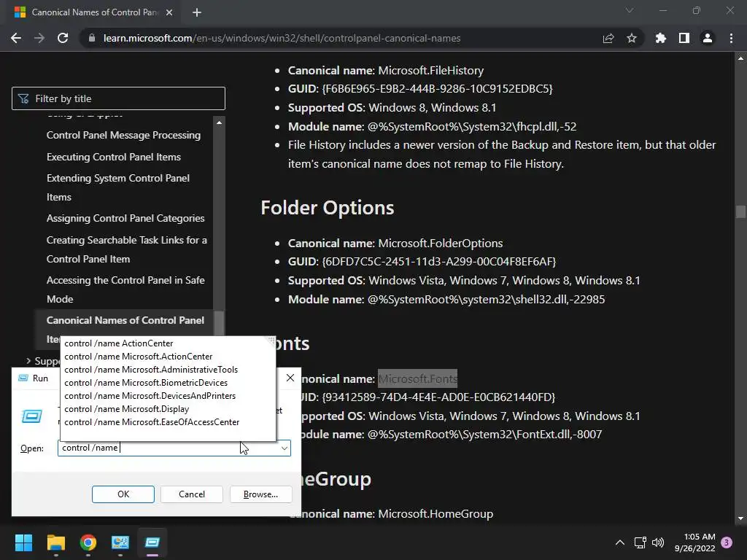Open Executing Control Panel Items article
This screenshot has width=747, height=560.
pyautogui.click(x=113, y=157)
